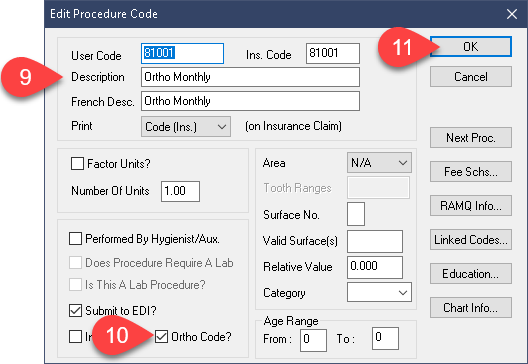Click the Cancel button
The width and height of the screenshot is (528, 364).
(470, 77)
